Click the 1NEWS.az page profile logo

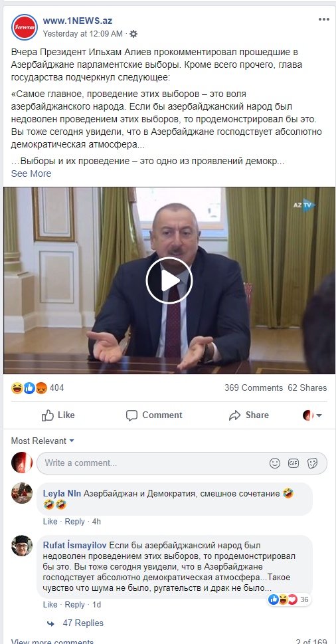pyautogui.click(x=25, y=27)
